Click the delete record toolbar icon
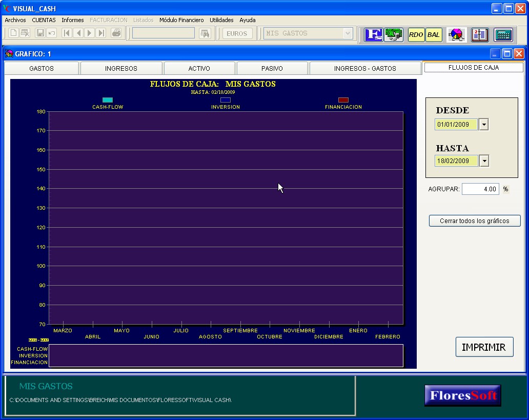 click(x=25, y=33)
